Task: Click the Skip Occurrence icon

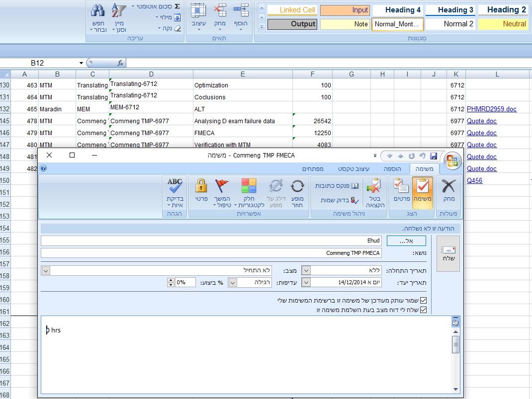Action: (x=276, y=192)
